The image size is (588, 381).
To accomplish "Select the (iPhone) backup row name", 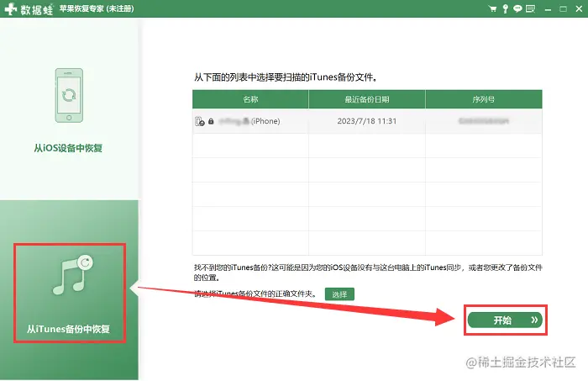I will point(249,121).
